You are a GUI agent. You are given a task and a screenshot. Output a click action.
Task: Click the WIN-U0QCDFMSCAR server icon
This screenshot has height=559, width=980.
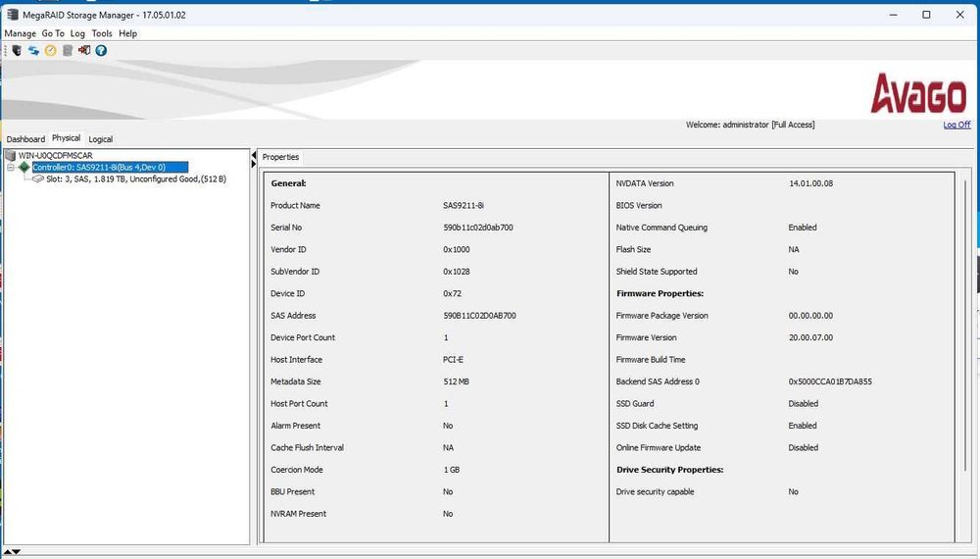[10, 155]
